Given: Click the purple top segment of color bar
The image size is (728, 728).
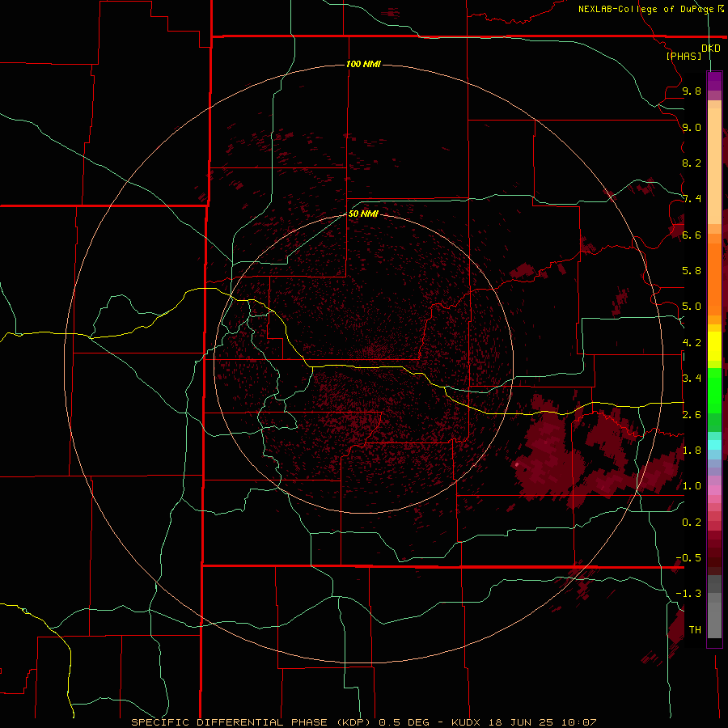Looking at the screenshot, I should point(714,81).
